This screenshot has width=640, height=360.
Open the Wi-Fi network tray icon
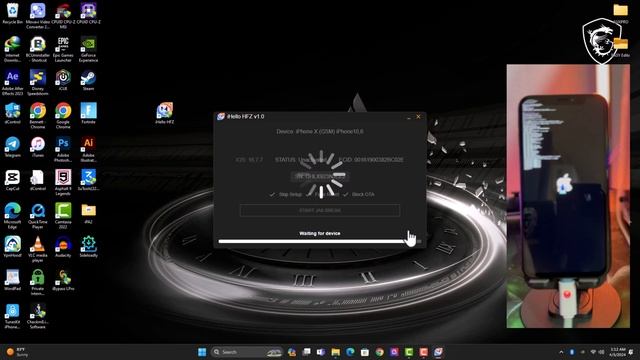[x=593, y=352]
